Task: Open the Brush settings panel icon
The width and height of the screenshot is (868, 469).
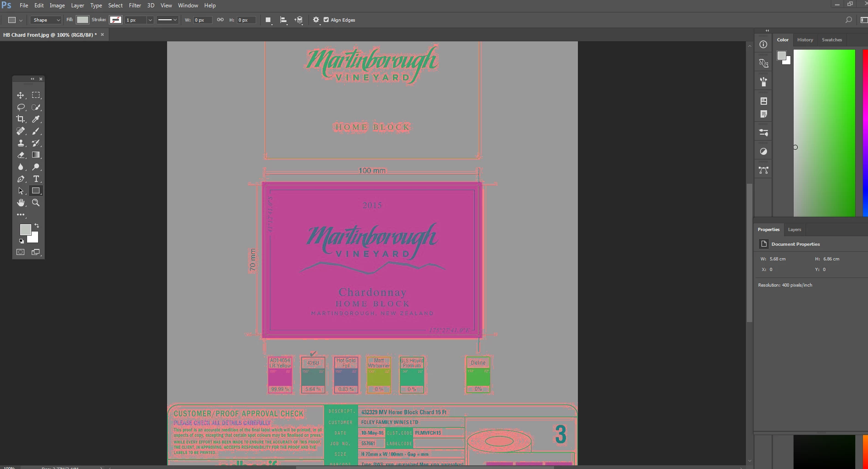Action: coord(763,133)
